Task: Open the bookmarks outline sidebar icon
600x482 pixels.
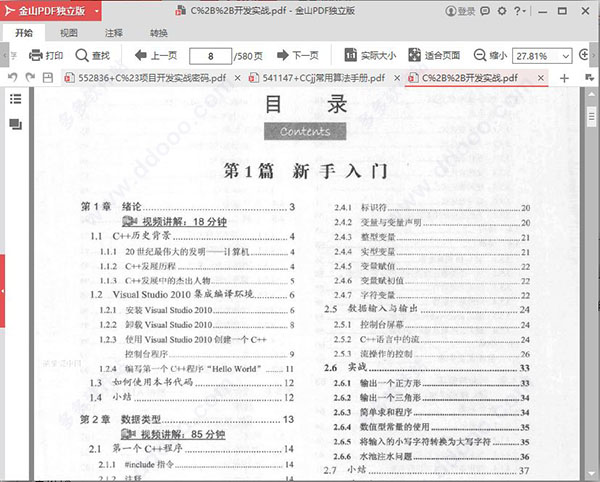Action: pyautogui.click(x=15, y=99)
